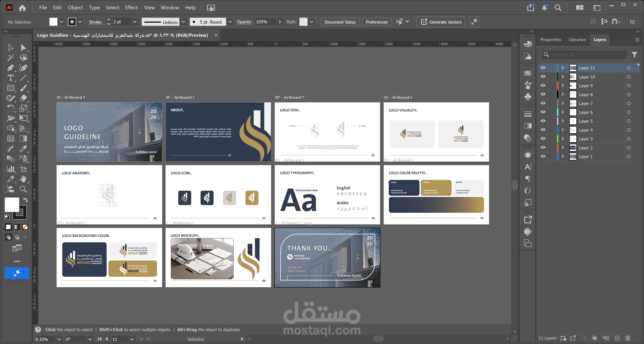Select the Rotate tool
The height and width of the screenshot is (344, 644).
(x=10, y=108)
